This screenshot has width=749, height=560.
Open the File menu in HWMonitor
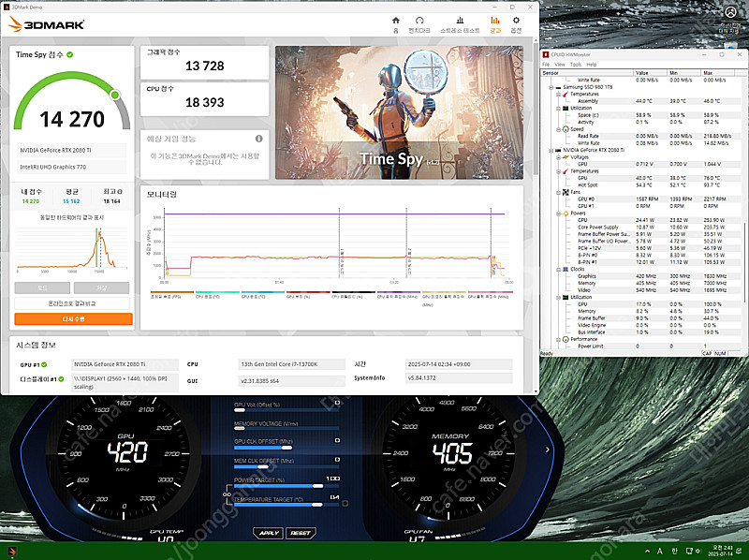pos(546,65)
